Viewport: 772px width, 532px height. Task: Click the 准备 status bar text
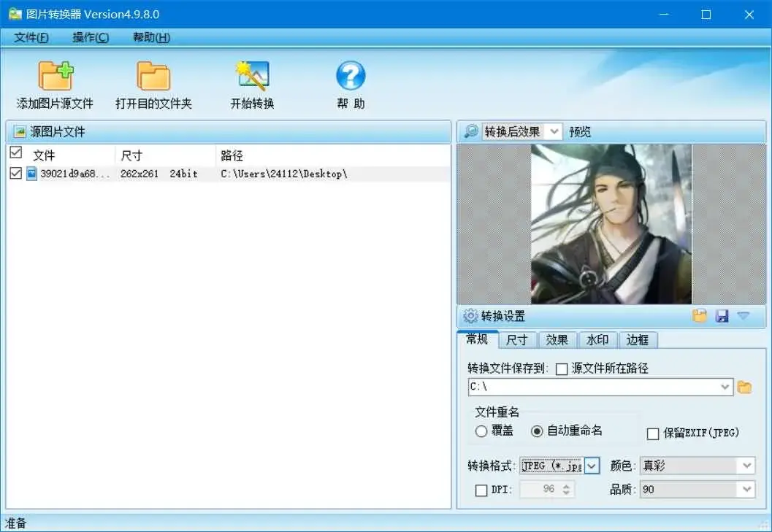[x=15, y=523]
